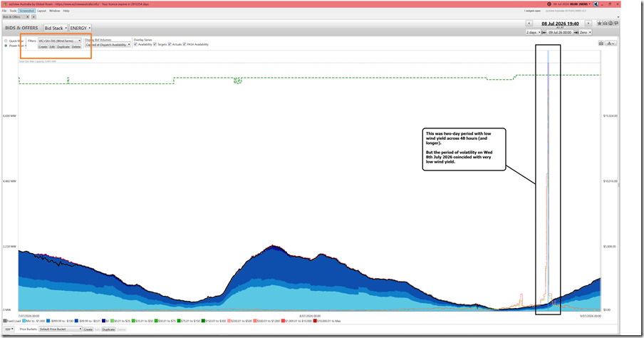Click the Min to -$1,000 legend swatch
644x338 pixels.
pyautogui.click(x=24, y=321)
